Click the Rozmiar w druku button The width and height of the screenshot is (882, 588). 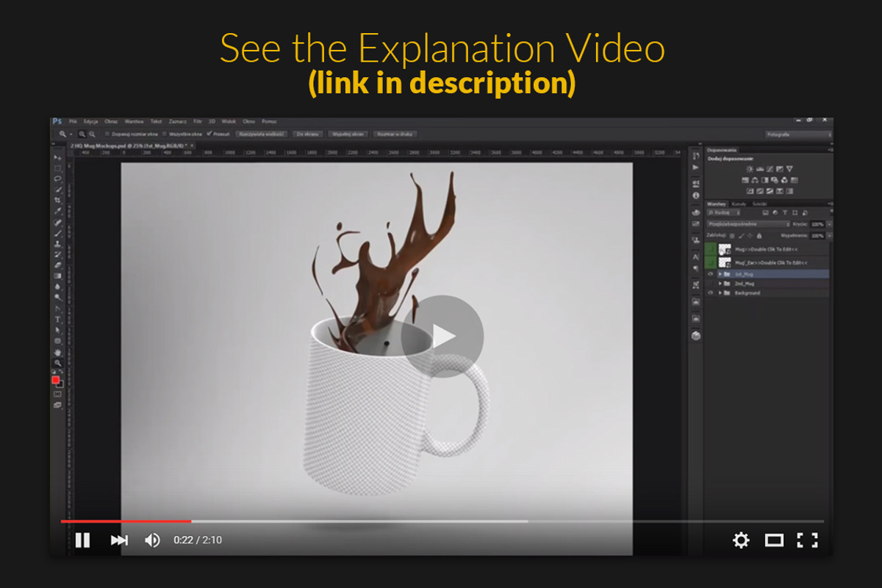pos(394,134)
